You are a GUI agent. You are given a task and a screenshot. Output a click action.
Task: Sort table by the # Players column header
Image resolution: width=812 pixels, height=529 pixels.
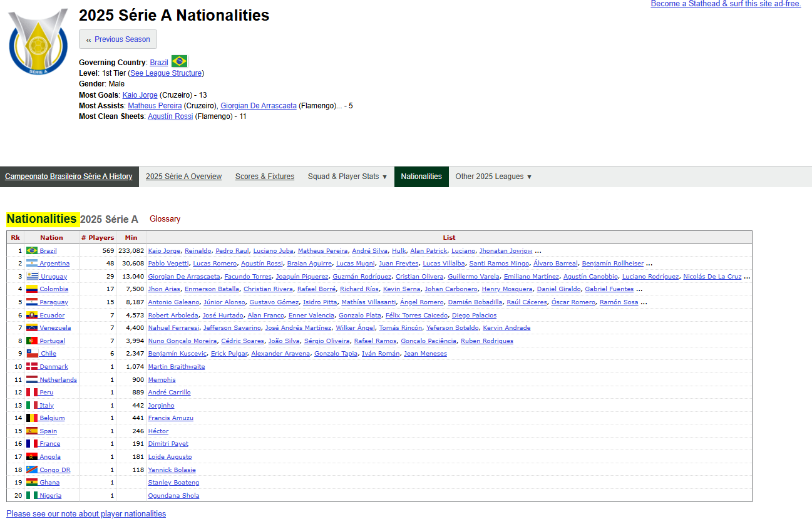[98, 238]
